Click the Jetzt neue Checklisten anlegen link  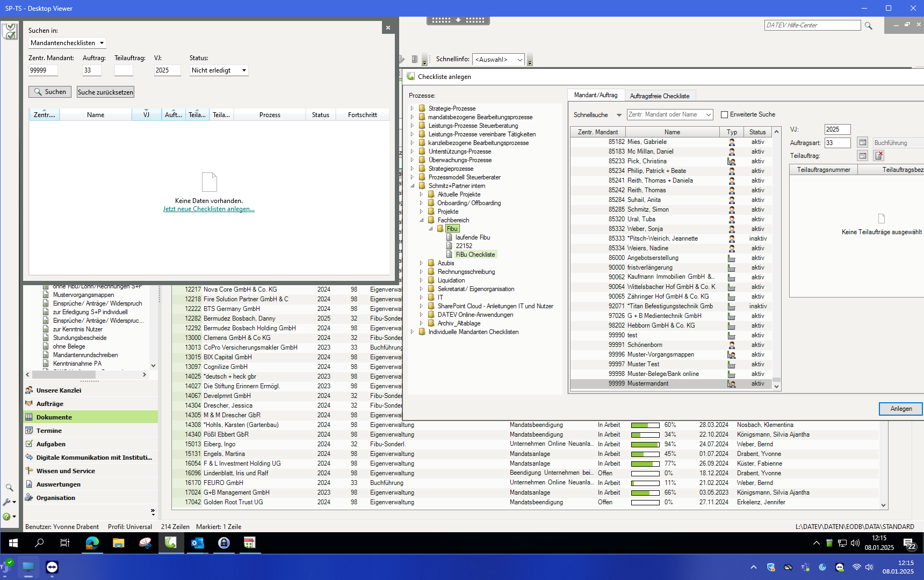(x=208, y=209)
